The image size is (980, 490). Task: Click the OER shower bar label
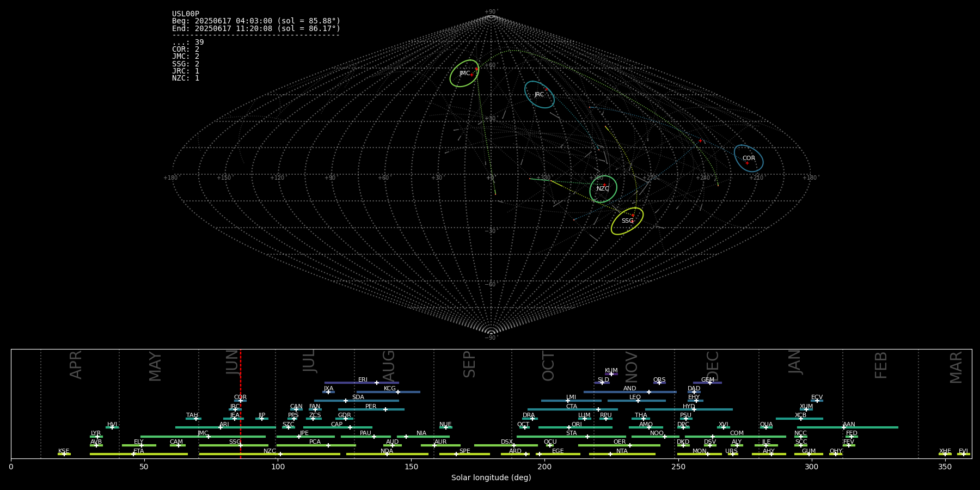click(620, 442)
